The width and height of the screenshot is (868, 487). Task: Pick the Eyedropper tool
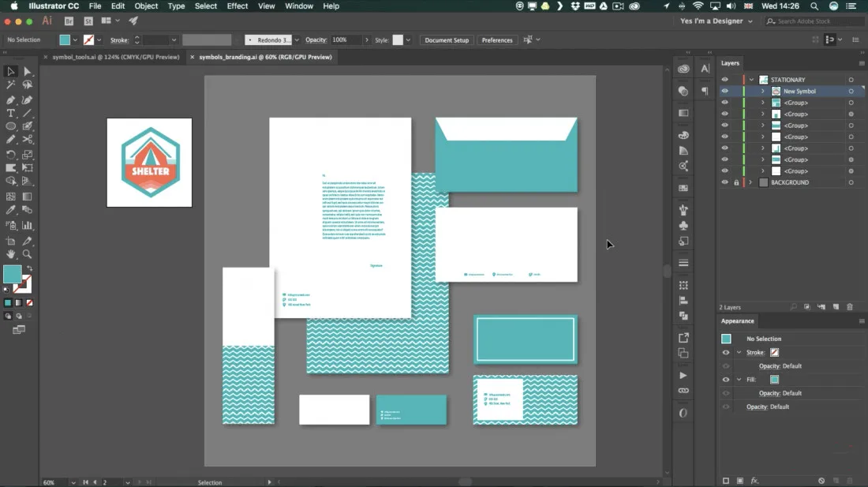tap(11, 211)
